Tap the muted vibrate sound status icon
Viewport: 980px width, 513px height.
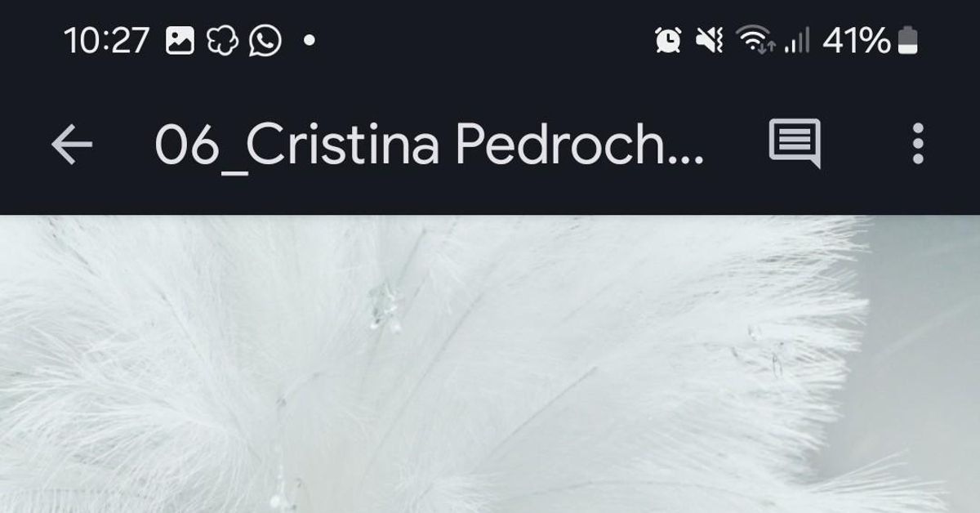tap(709, 40)
